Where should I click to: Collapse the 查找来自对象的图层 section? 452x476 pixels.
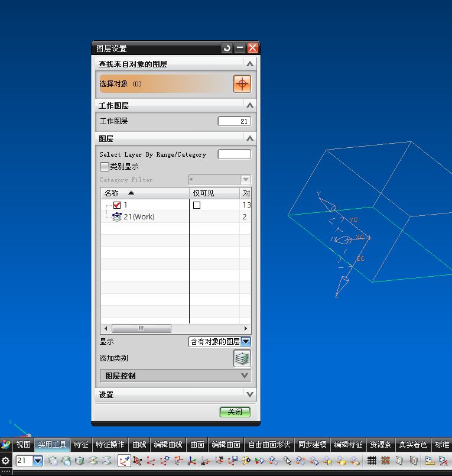[250, 64]
